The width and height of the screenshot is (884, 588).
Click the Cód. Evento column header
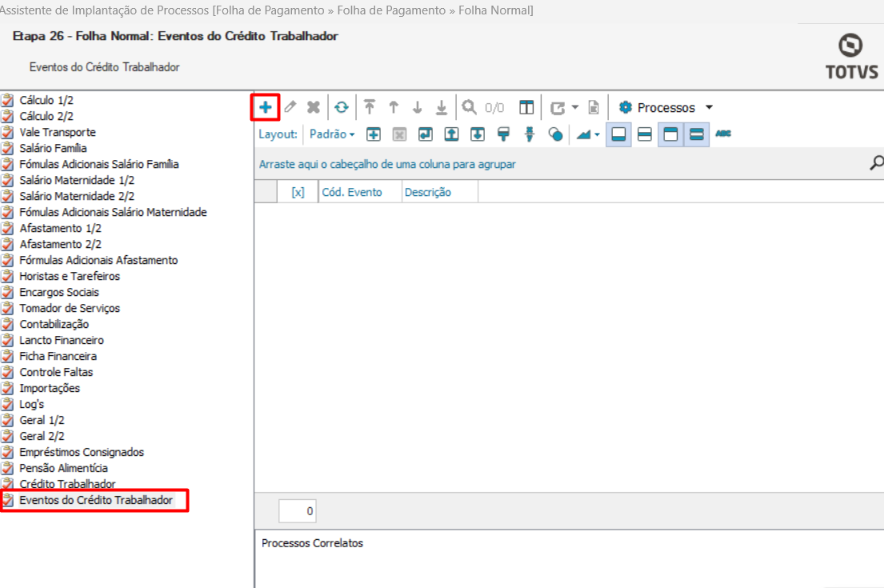pos(352,192)
